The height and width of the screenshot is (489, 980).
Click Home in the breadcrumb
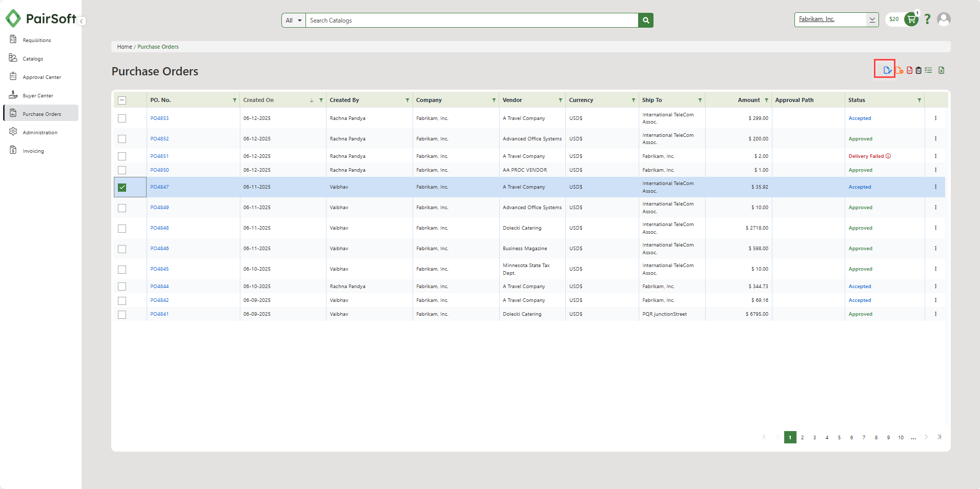coord(125,47)
